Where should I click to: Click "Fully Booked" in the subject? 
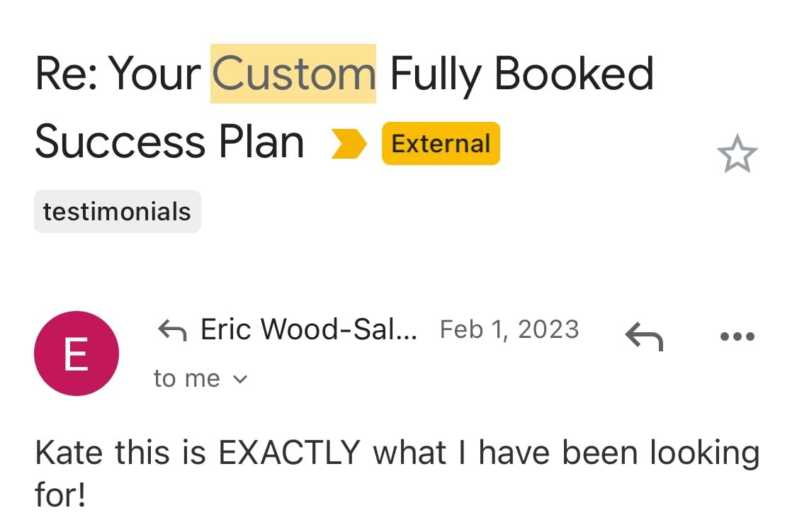click(521, 73)
